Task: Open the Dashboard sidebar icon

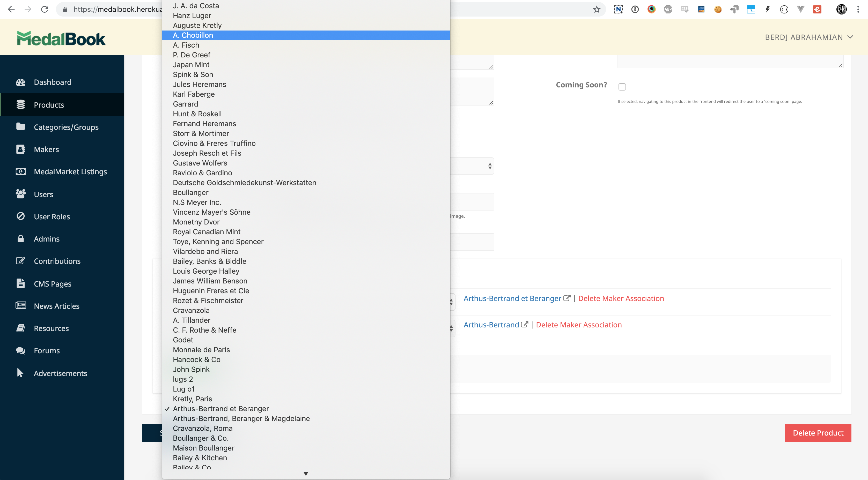Action: 20,82
